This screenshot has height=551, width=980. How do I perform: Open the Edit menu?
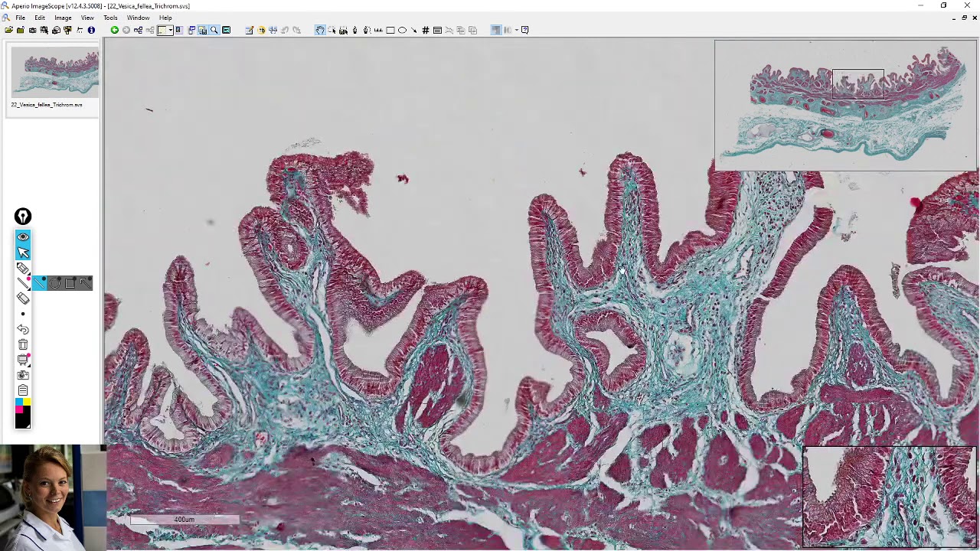coord(39,18)
